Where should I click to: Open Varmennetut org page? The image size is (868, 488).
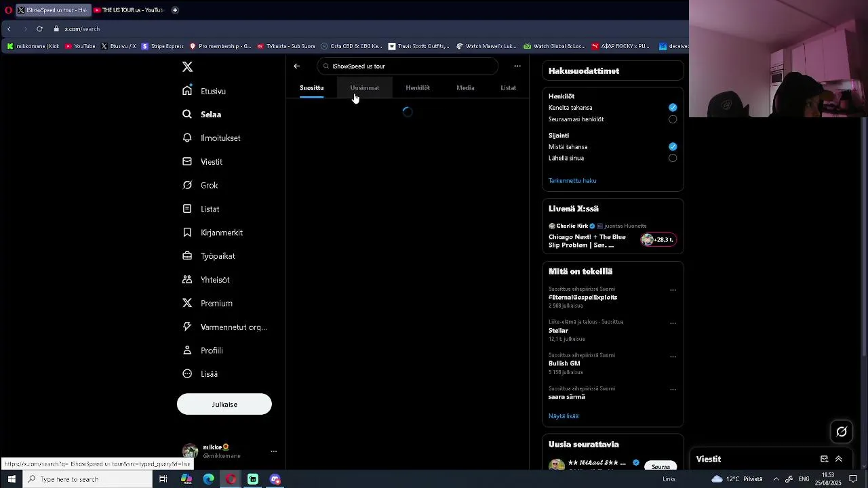pos(225,327)
